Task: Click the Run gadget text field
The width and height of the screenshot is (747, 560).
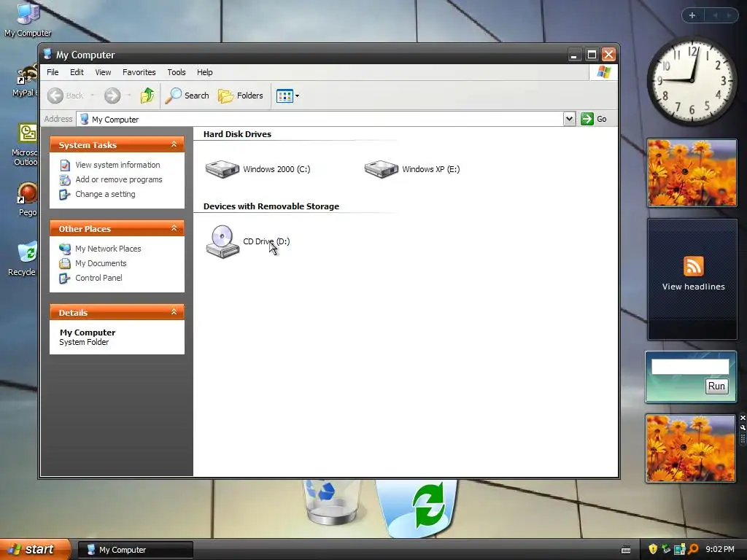Action: [x=690, y=367]
